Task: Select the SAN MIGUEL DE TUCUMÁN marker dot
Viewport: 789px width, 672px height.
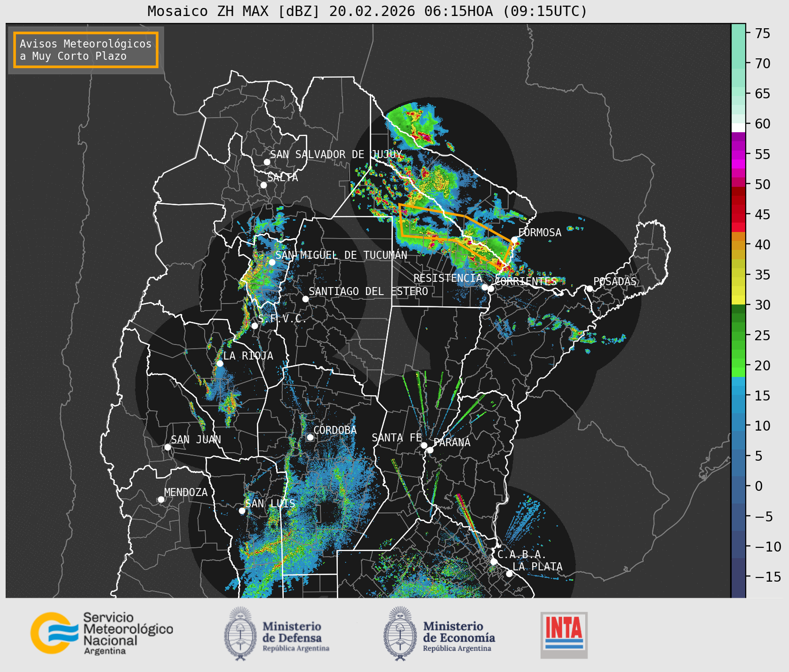Action: pyautogui.click(x=272, y=262)
